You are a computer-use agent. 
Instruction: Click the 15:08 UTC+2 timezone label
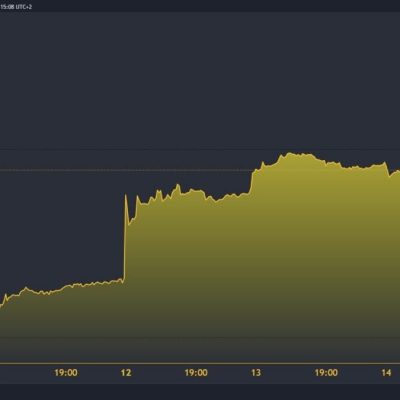[16, 7]
